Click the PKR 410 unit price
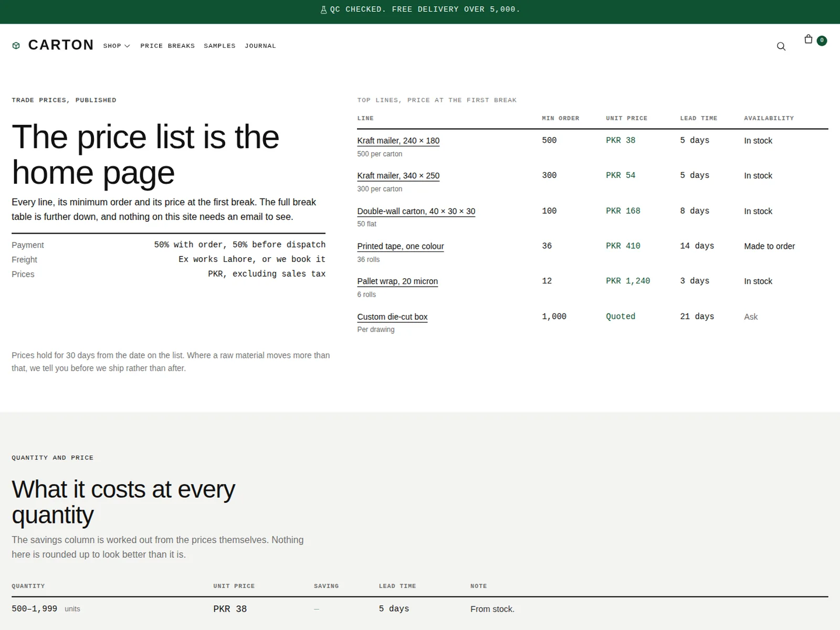Screen dimensions: 840x630 [623, 246]
